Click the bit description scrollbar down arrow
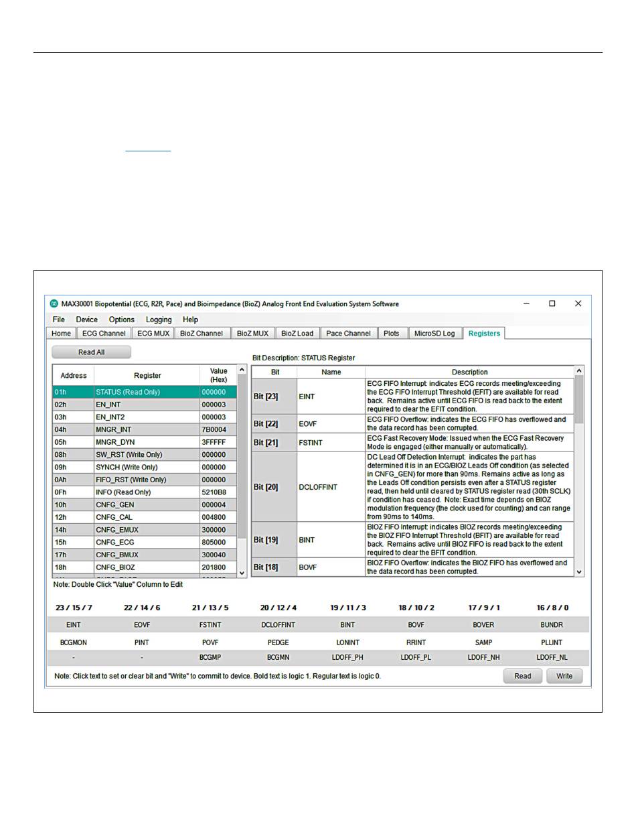 pos(579,572)
